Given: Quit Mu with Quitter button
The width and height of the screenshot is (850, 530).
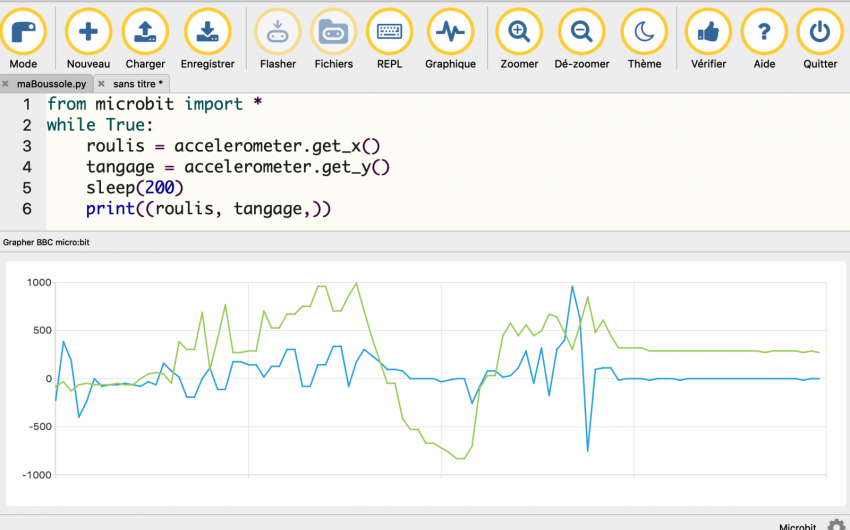Looking at the screenshot, I should point(820,39).
